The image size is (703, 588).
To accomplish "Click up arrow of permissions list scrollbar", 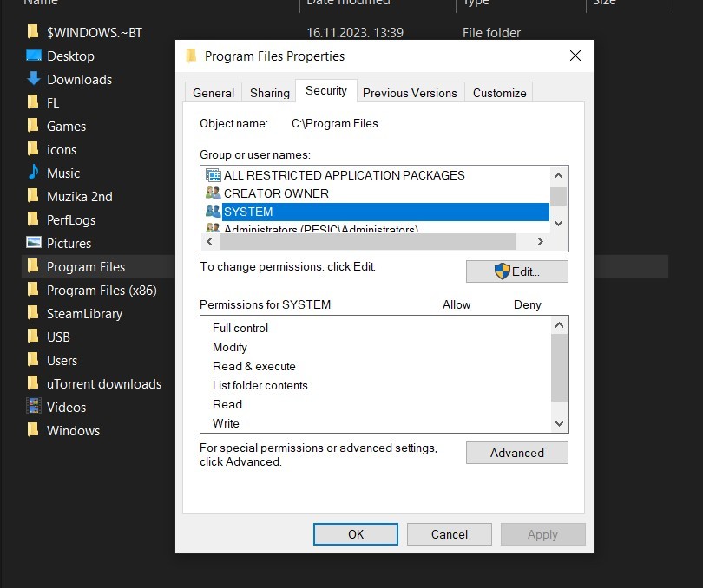I will pos(559,325).
